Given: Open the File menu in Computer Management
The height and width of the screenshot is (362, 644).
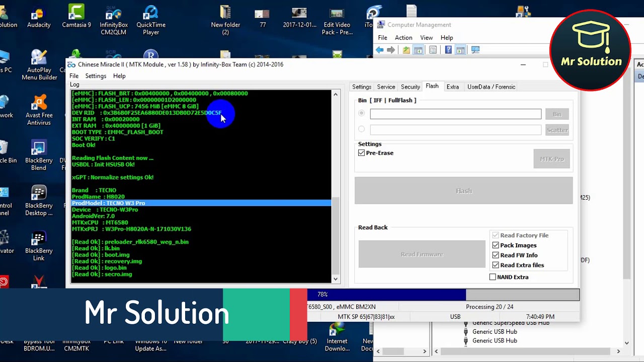Looking at the screenshot, I should point(382,38).
